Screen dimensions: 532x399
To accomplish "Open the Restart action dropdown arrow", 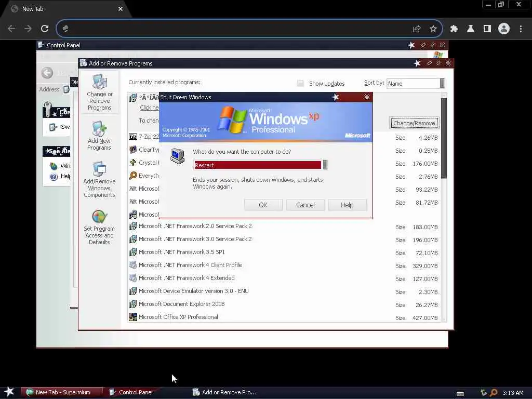I will pyautogui.click(x=325, y=165).
